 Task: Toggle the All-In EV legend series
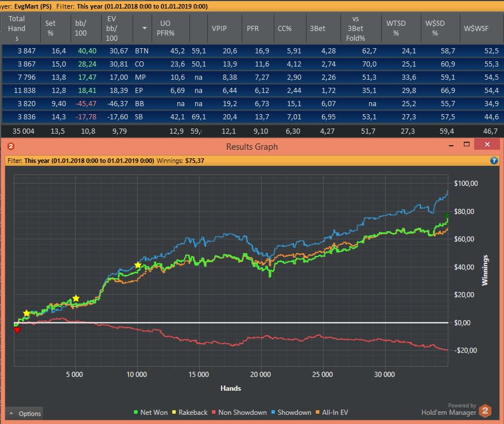[x=332, y=413]
